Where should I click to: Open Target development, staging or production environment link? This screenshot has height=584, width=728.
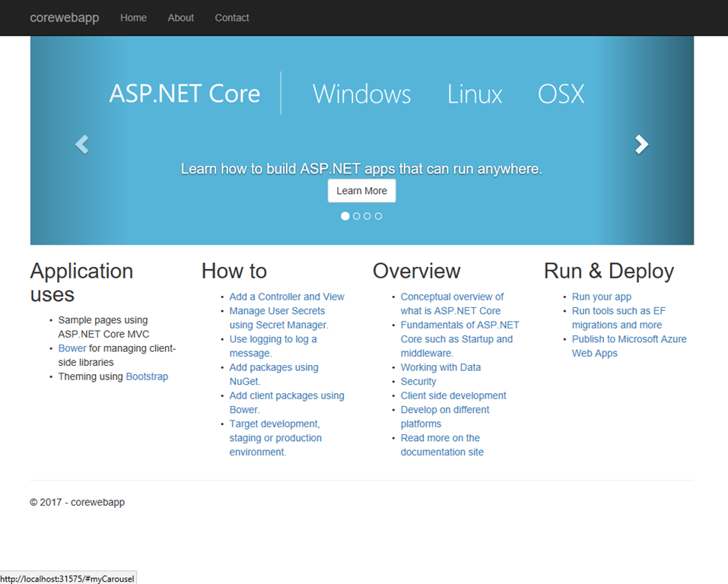click(275, 438)
